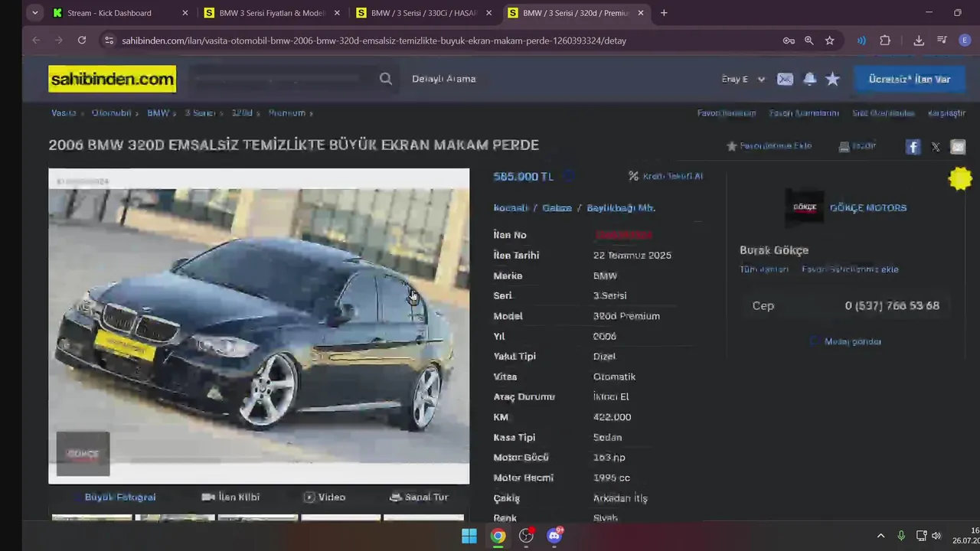Bookmark this page with star icon
Screen dimensions: 980x551
pos(829,41)
